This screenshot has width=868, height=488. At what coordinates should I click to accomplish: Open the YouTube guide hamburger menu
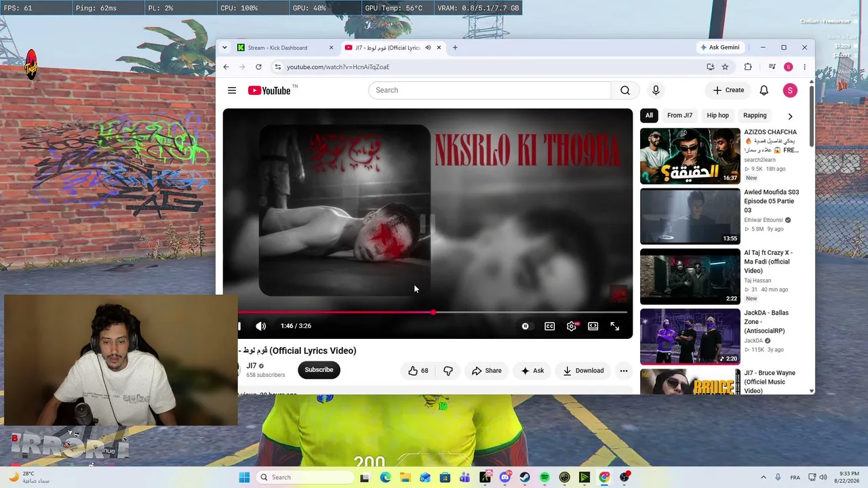[232, 90]
